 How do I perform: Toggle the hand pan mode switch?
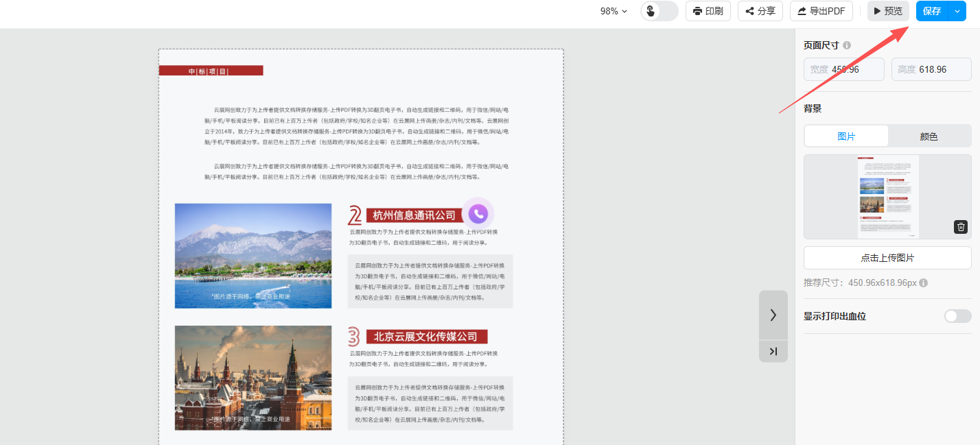(x=659, y=11)
